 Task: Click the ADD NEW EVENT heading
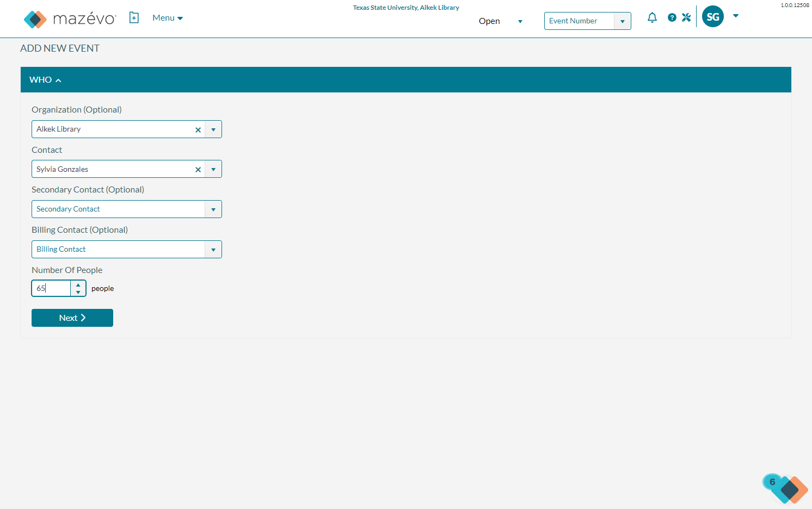[60, 48]
